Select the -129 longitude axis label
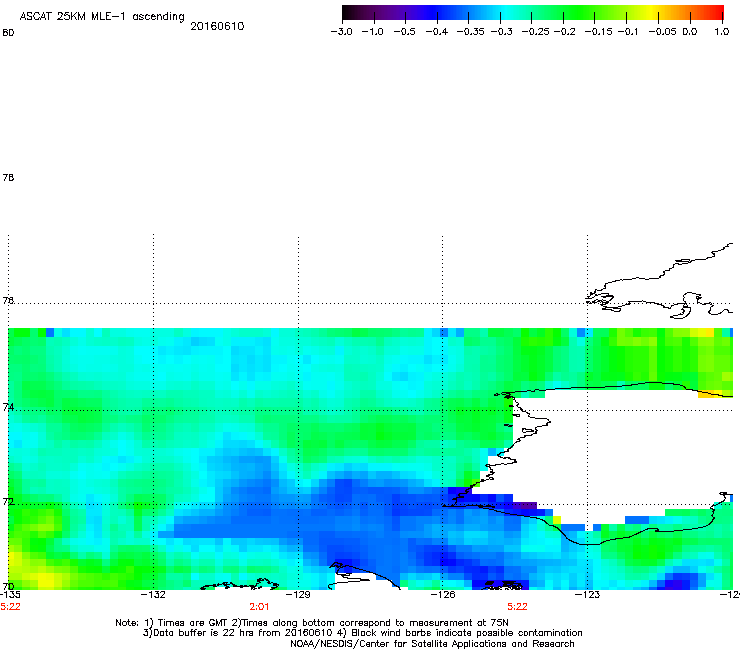The height and width of the screenshot is (650, 740). tap(298, 595)
